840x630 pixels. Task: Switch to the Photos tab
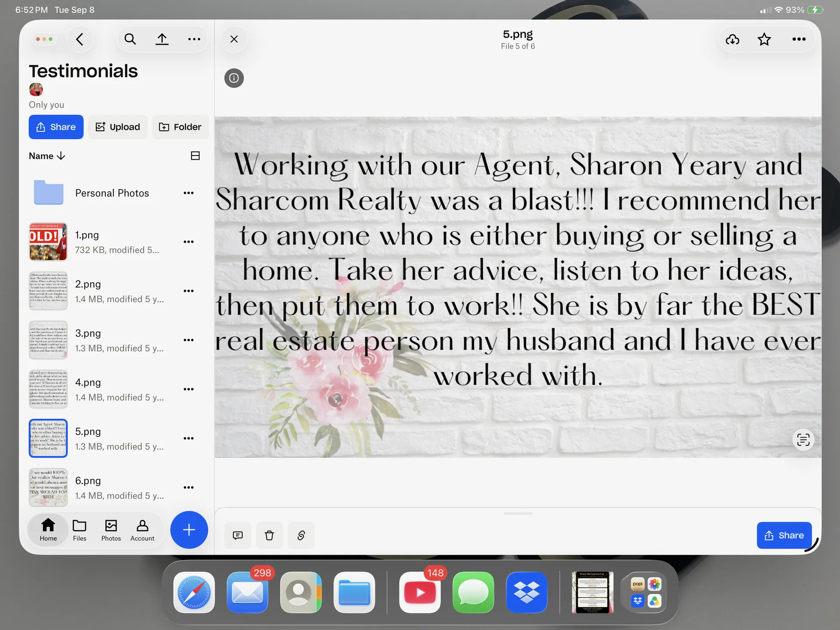111,530
